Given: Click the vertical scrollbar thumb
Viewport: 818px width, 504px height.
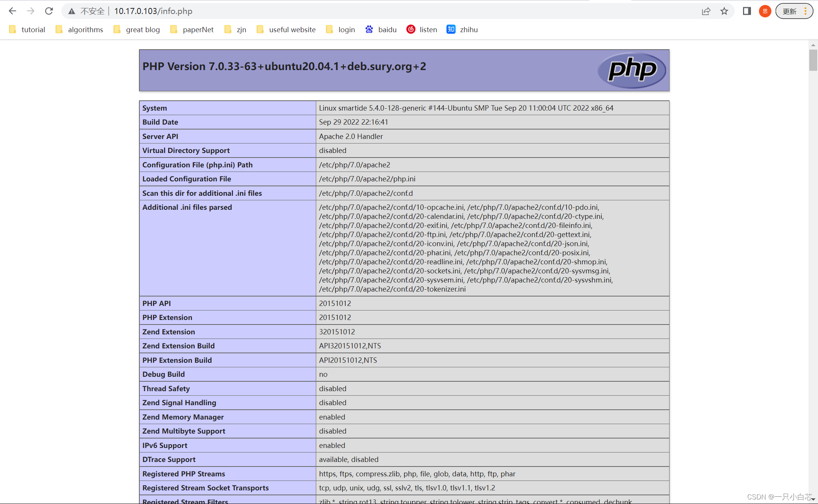Looking at the screenshot, I should tap(813, 60).
